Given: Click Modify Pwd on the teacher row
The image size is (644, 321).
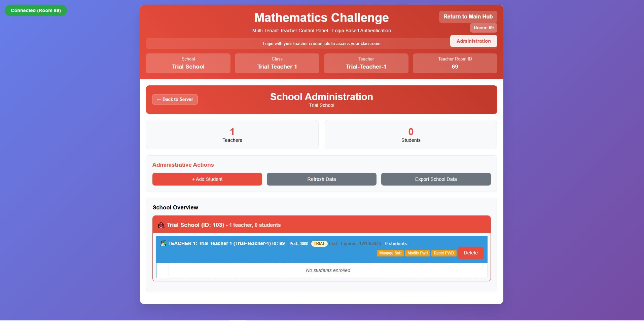Looking at the screenshot, I should coord(417,253).
